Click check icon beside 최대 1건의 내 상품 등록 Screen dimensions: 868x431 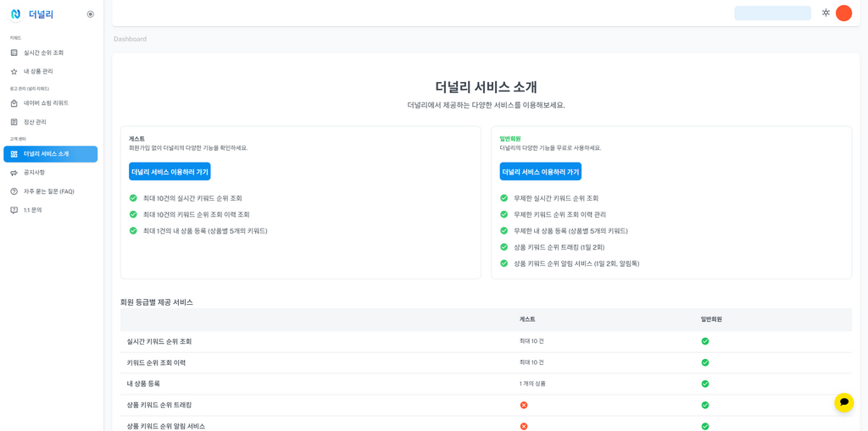(x=133, y=230)
